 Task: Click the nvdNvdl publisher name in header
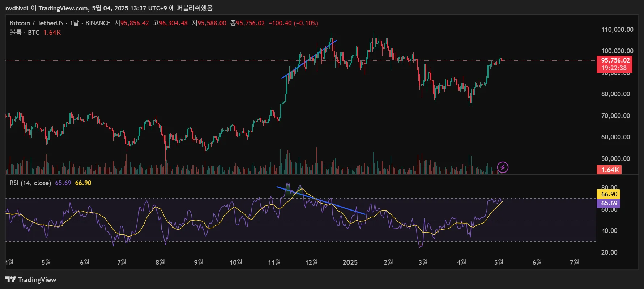click(17, 8)
